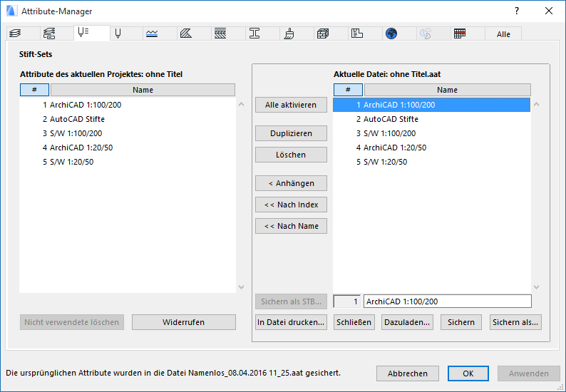
Task: Click the Sichern als... button
Action: [515, 322]
